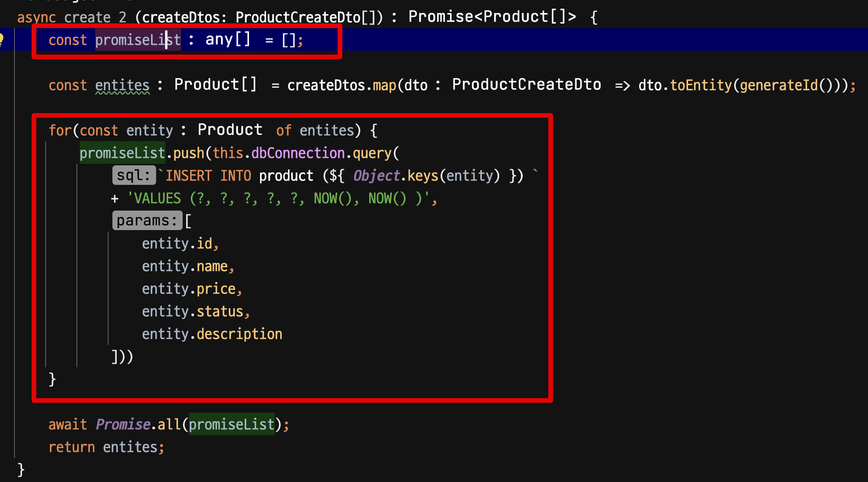Click the yellow lightbulb quick-fix icon
The height and width of the screenshot is (482, 868).
tap(2, 39)
